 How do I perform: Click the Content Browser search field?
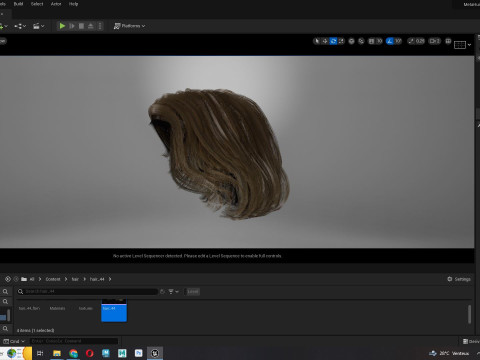tap(87, 291)
